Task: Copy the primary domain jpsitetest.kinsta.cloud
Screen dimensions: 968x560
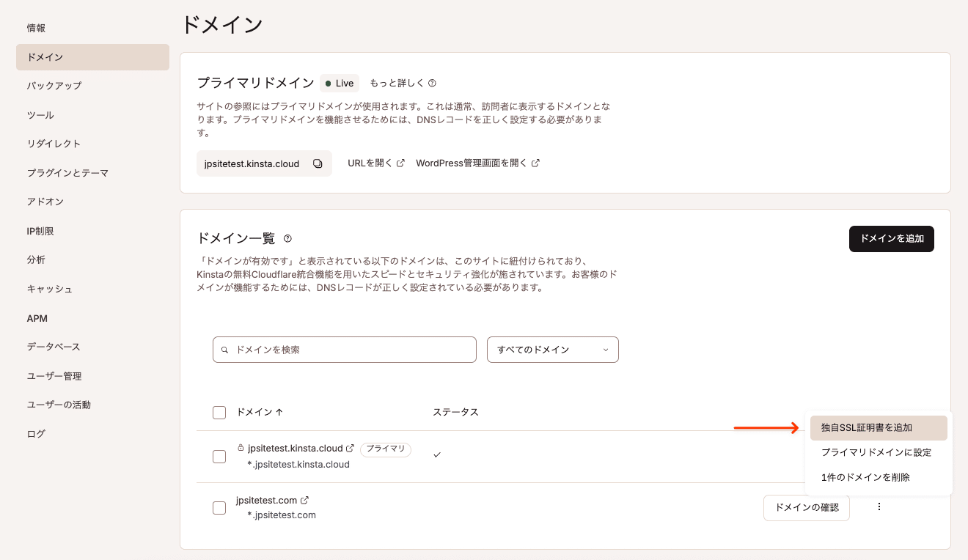Action: [x=317, y=163]
